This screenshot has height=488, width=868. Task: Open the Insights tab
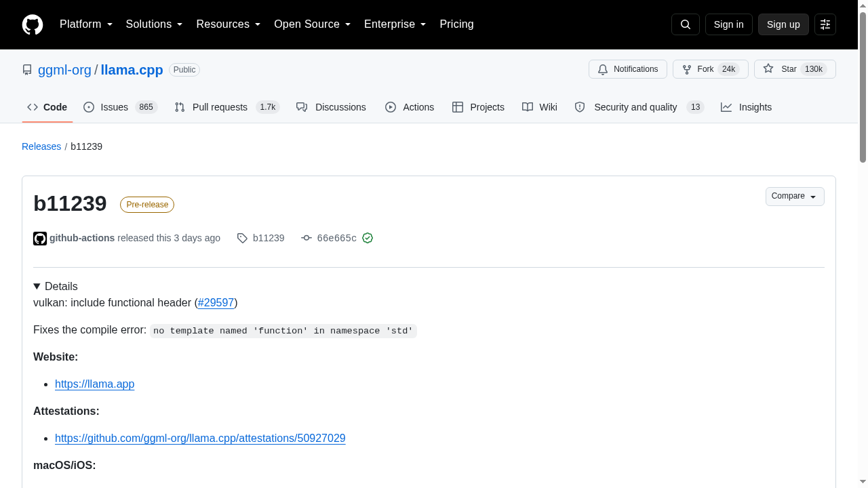[746, 107]
